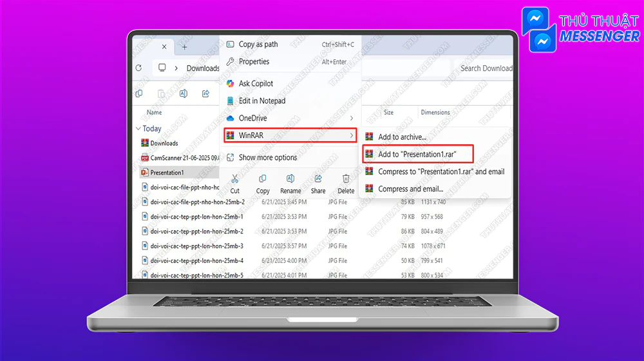Click the OneDrive submenu arrow
Image resolution: width=644 pixels, height=361 pixels.
352,118
